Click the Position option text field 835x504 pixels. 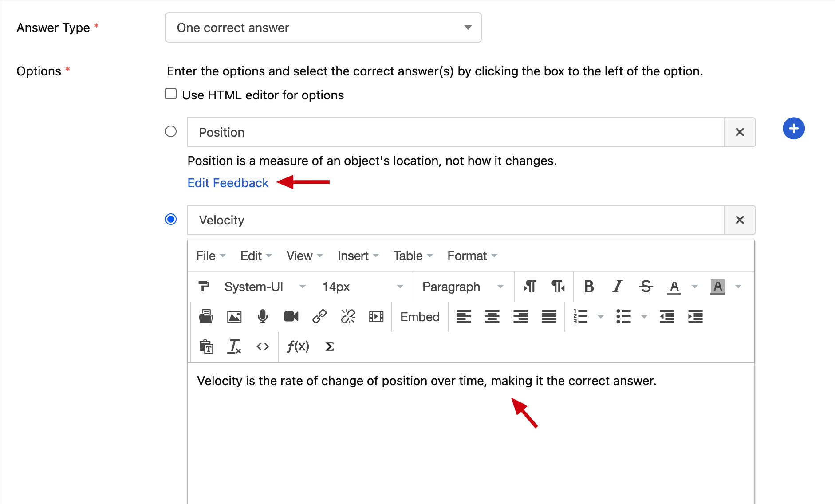tap(456, 132)
